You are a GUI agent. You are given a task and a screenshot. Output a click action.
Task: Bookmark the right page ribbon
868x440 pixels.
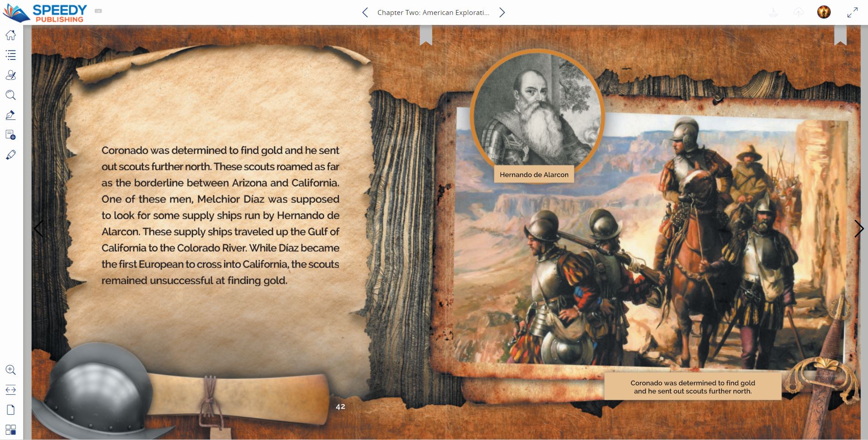point(840,35)
